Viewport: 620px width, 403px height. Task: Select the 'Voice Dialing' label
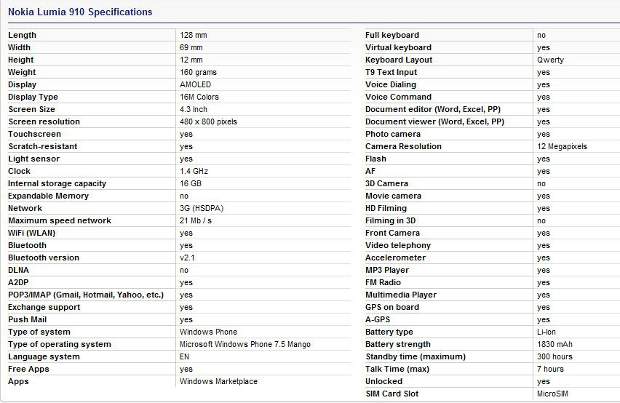[391, 84]
